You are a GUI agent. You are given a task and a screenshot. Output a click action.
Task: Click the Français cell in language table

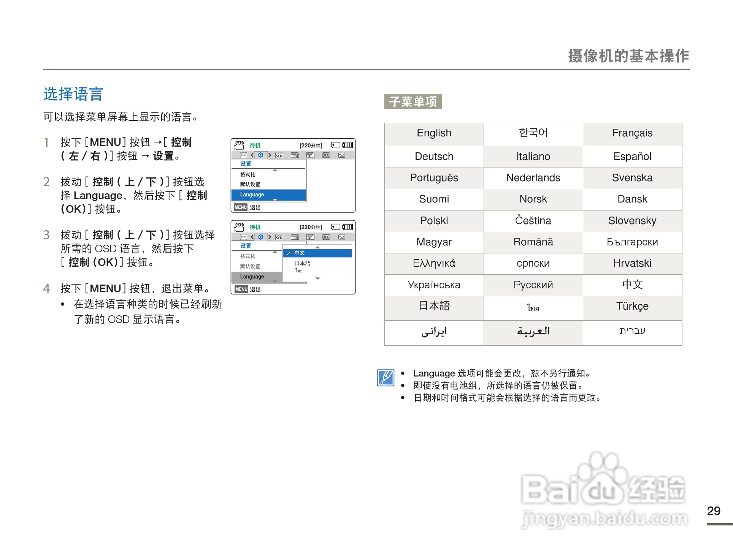tap(632, 133)
